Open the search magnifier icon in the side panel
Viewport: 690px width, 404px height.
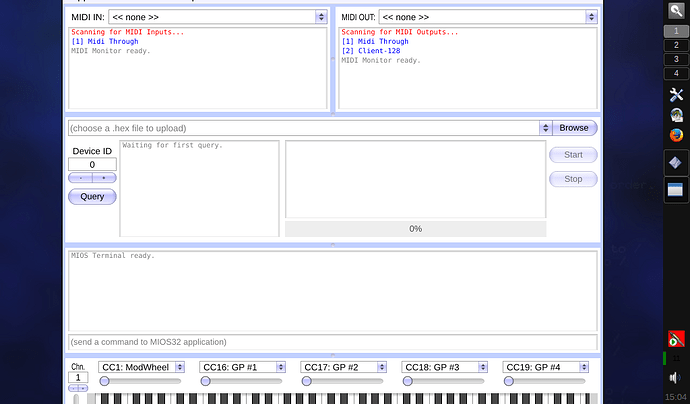(676, 11)
